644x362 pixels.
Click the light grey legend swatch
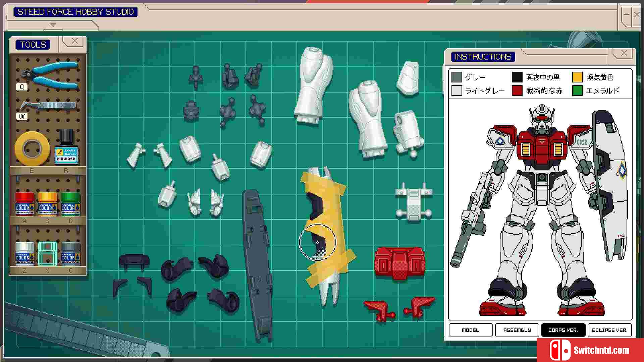[x=457, y=90]
